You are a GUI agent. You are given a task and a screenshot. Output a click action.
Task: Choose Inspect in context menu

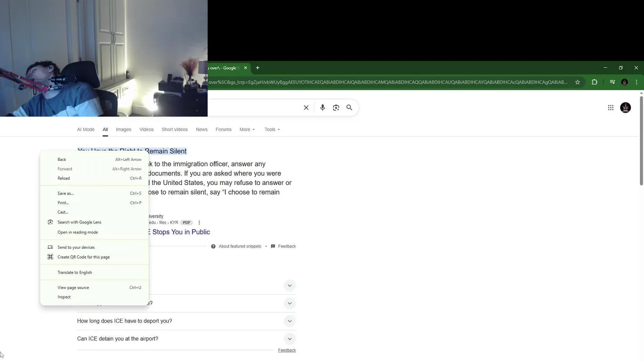point(95,297)
